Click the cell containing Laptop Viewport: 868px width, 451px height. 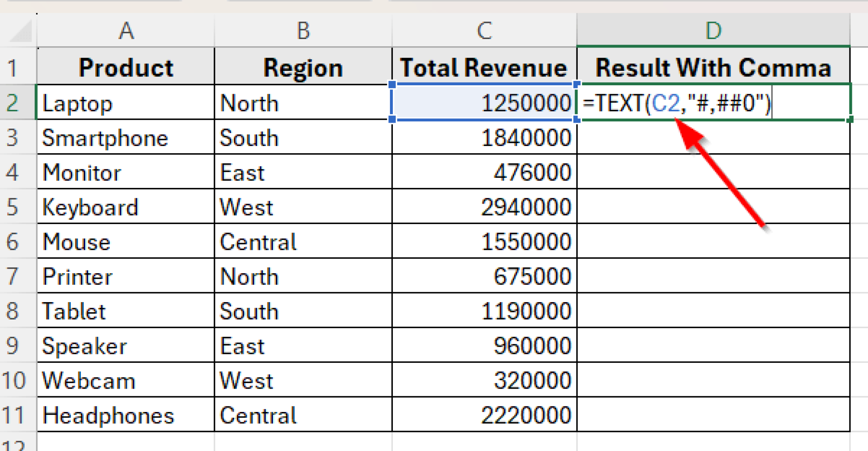coord(126,103)
